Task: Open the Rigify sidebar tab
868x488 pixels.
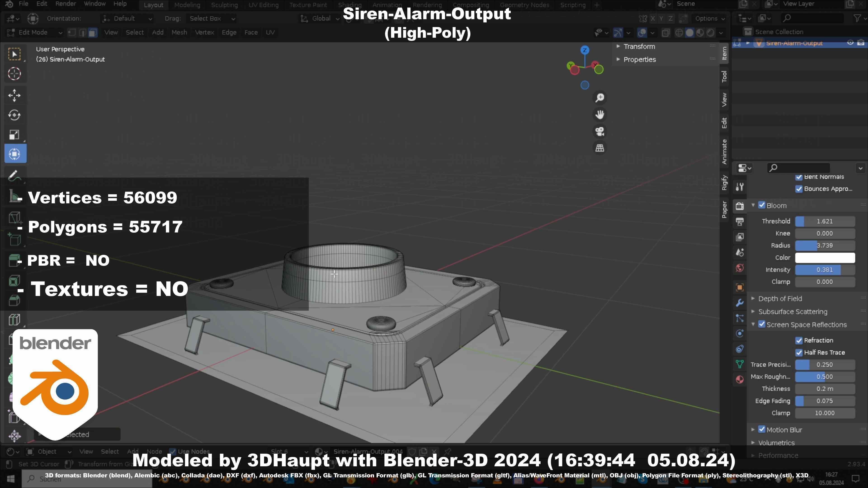Action: pyautogui.click(x=724, y=183)
